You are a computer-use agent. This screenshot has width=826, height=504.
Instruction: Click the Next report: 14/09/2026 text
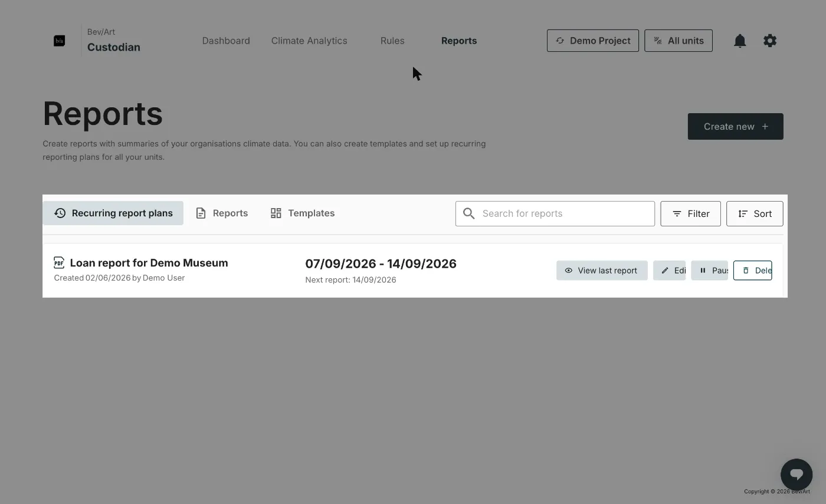click(350, 279)
